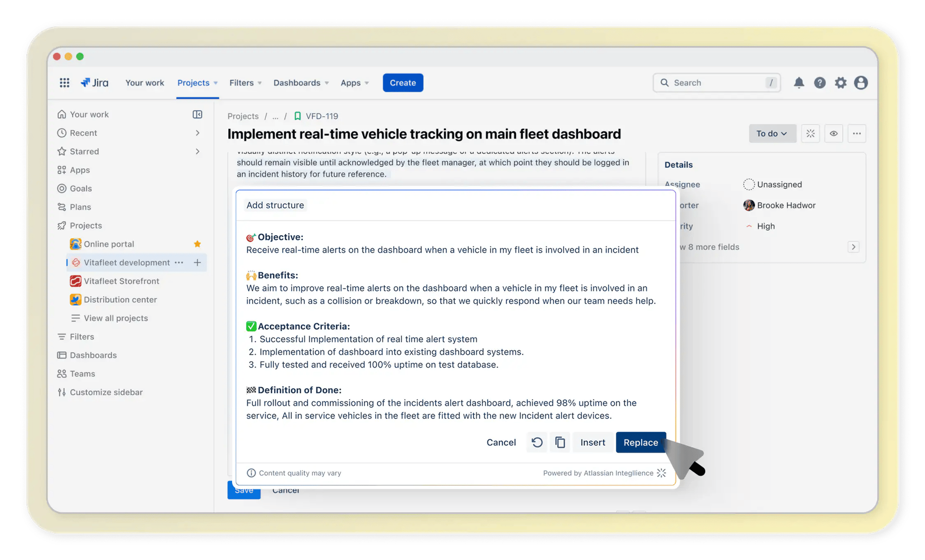The width and height of the screenshot is (925, 560).
Task: Open the To do status dropdown
Action: tap(772, 133)
